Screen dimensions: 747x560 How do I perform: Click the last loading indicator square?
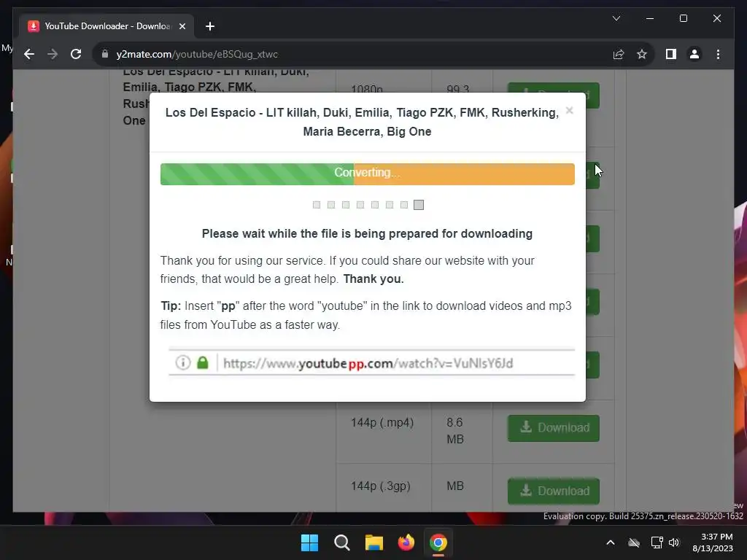click(x=419, y=205)
